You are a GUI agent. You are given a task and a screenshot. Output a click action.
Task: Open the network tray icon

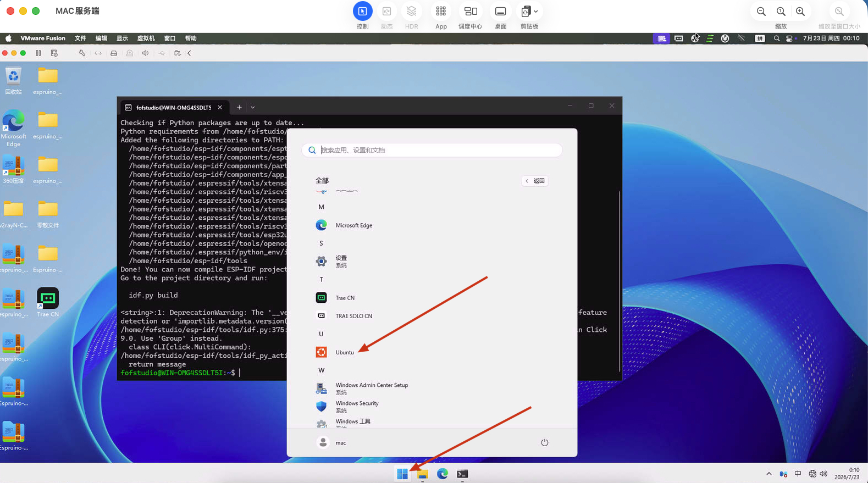[812, 474]
